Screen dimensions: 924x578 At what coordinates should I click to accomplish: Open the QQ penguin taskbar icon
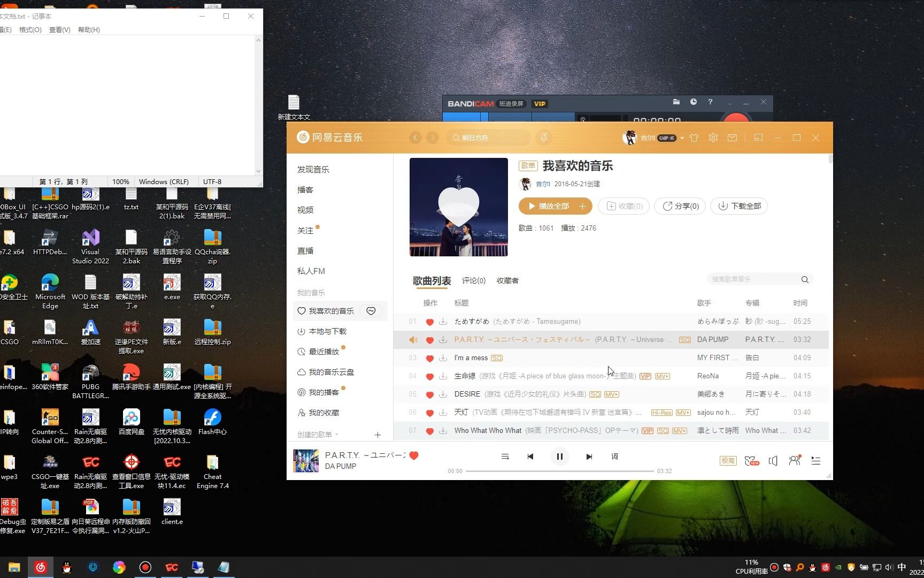tap(67, 567)
